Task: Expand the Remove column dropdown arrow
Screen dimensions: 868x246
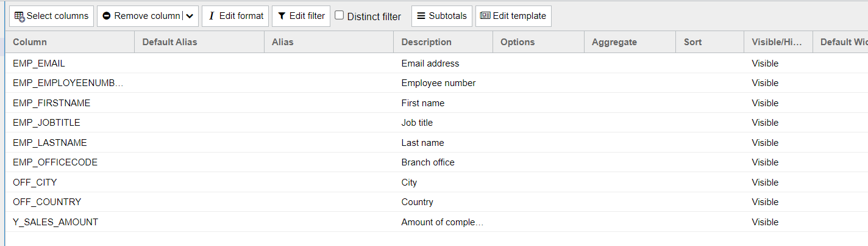Action: pyautogui.click(x=190, y=16)
